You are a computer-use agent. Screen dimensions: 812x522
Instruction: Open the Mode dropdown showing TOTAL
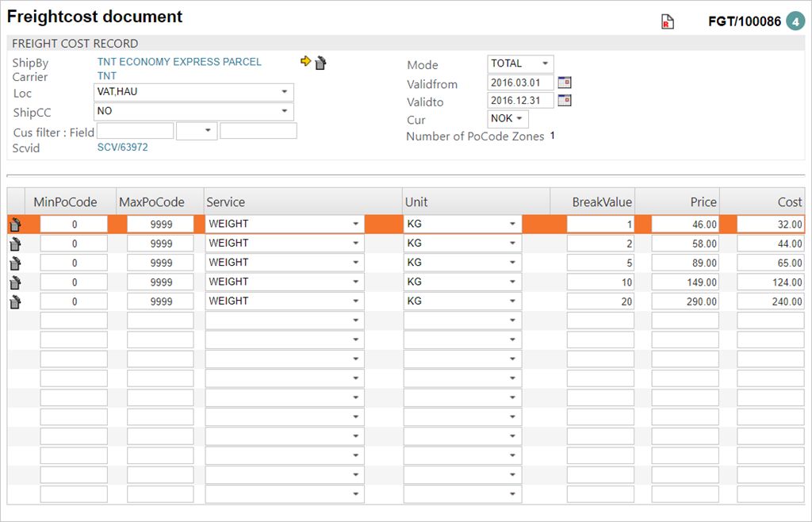click(520, 64)
